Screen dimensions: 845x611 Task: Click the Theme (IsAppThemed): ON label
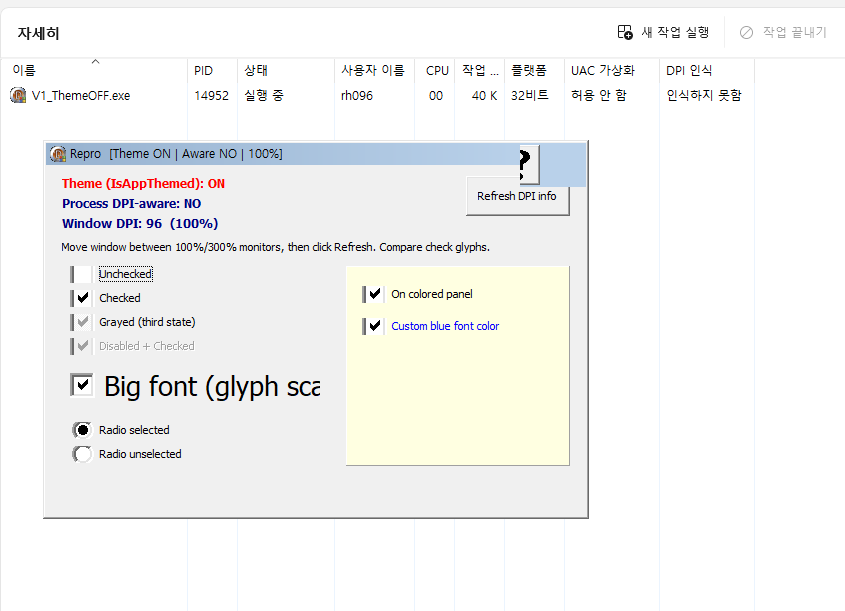[x=143, y=184]
